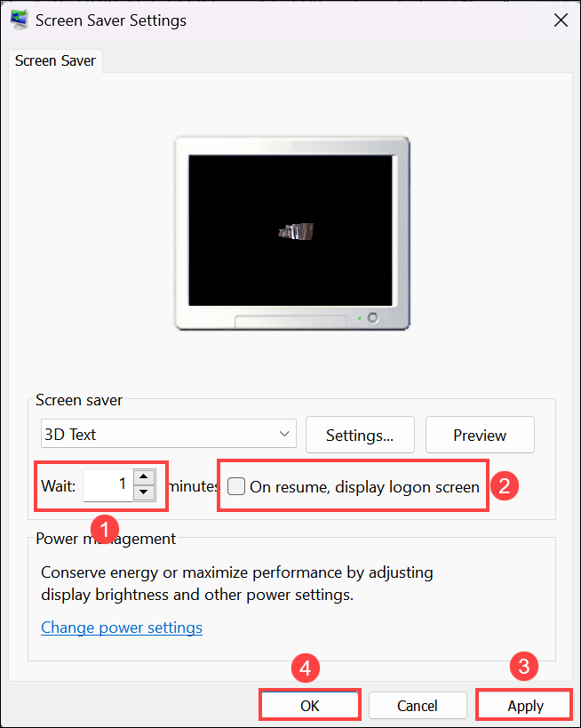Click inside the Wait minutes field
Image resolution: width=581 pixels, height=728 pixels.
point(107,485)
